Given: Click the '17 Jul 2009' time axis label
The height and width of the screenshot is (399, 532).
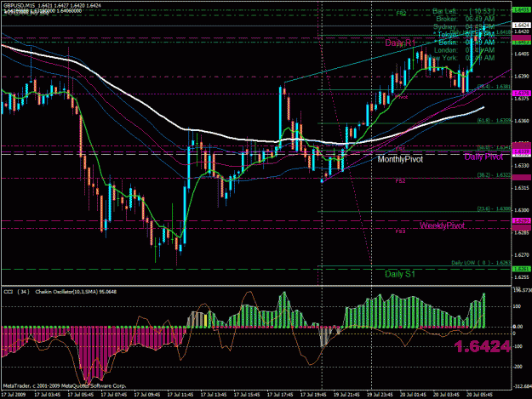Looking at the screenshot, I should (x=14, y=395).
